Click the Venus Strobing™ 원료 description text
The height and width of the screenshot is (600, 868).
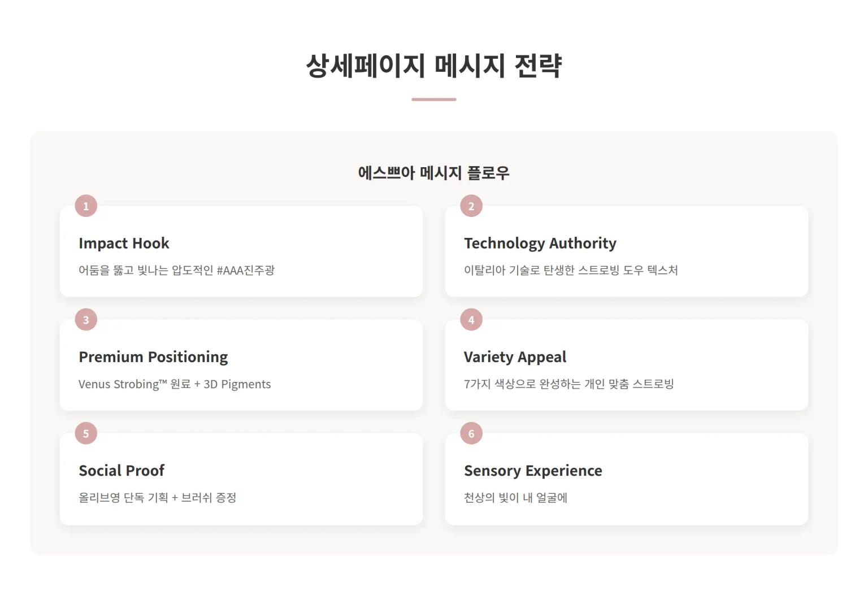(175, 384)
